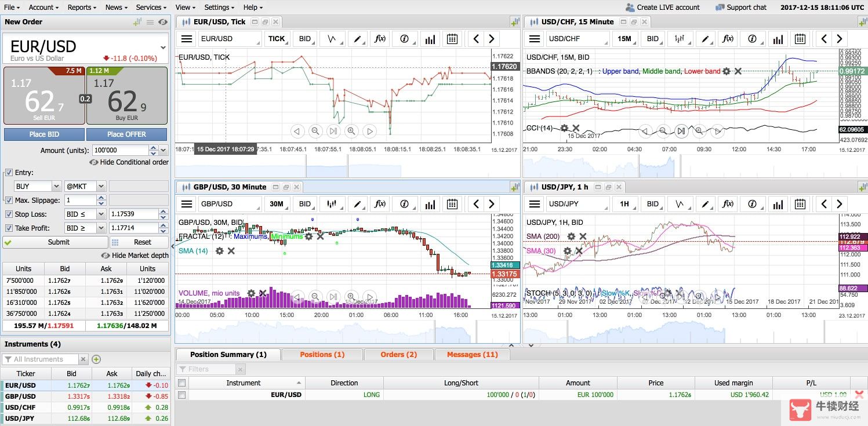The width and height of the screenshot is (868, 426).
Task: Open 1H period dropdown in USD/JPY chart
Action: click(624, 204)
